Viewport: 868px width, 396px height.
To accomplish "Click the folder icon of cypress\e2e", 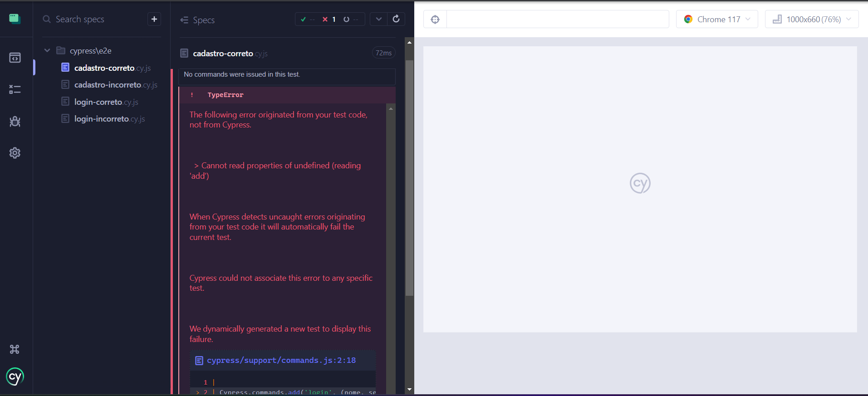I will 61,50.
